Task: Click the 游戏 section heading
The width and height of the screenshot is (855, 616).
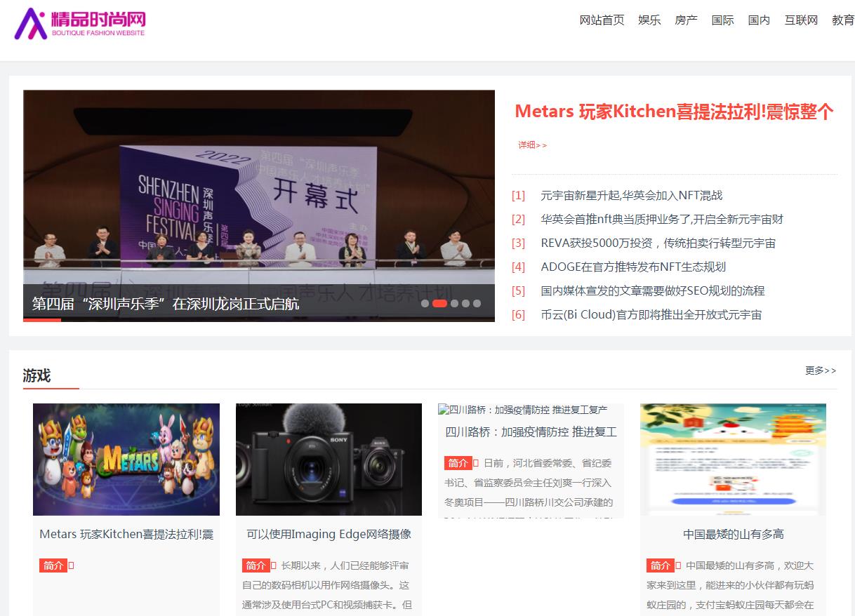Action: 37,375
